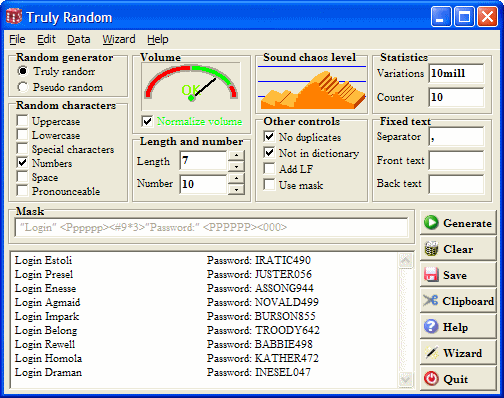Click the text "Password: IRATIC490"

coord(259,260)
